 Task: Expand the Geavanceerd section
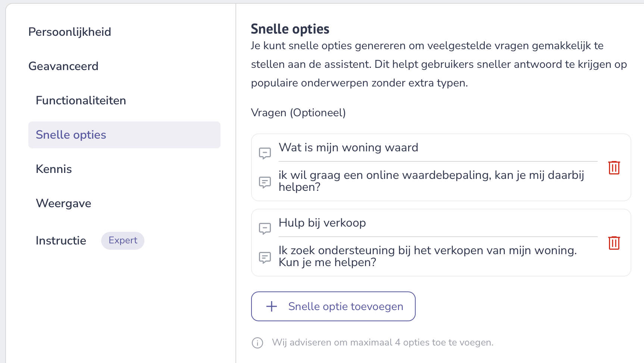click(63, 66)
